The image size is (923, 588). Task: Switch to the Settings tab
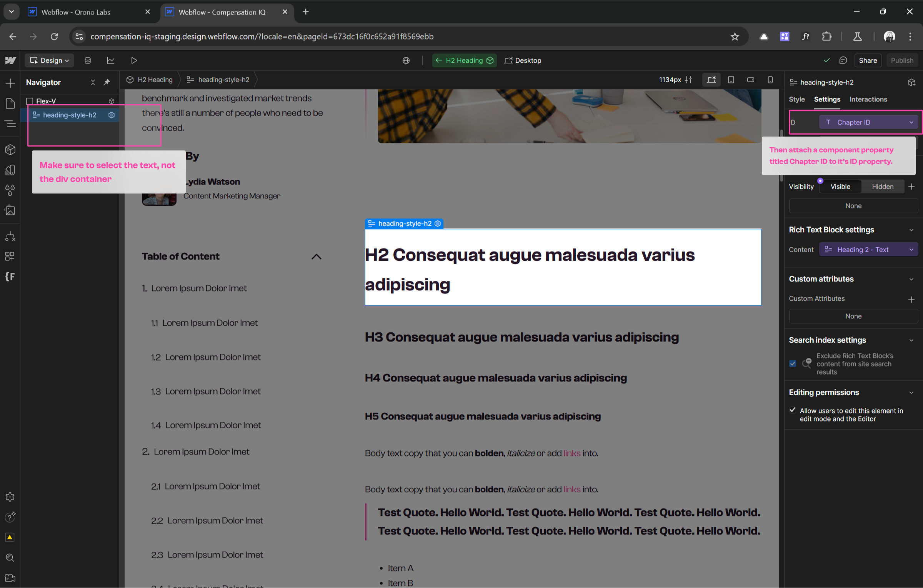827,99
